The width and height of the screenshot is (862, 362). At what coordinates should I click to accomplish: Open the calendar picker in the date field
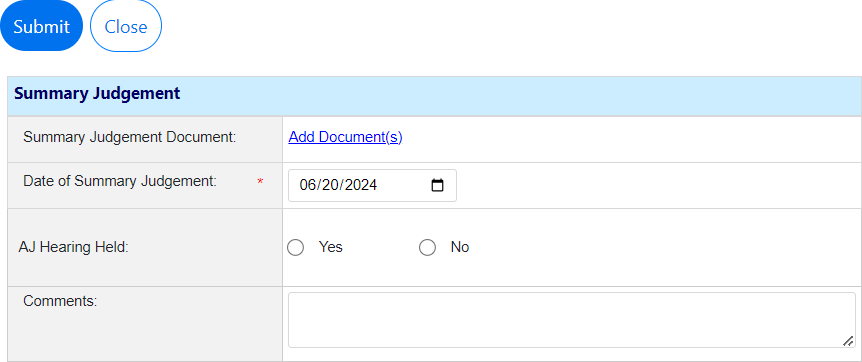437,185
